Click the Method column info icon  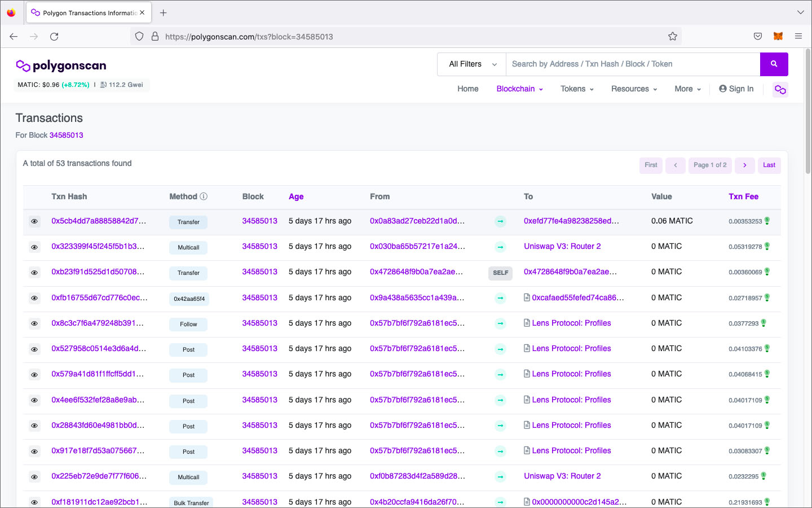pyautogui.click(x=204, y=196)
